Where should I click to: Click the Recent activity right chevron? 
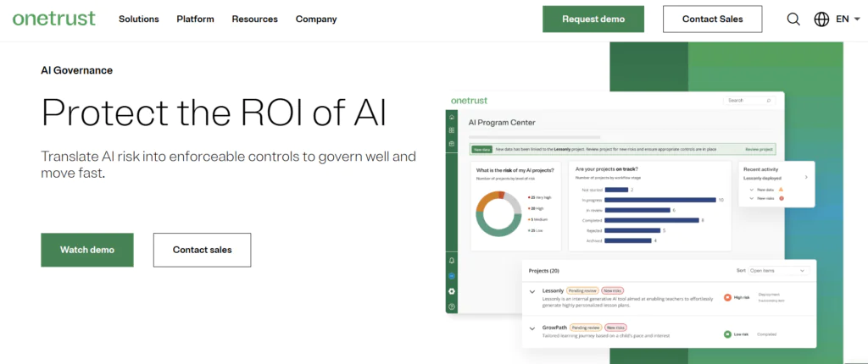click(x=806, y=177)
